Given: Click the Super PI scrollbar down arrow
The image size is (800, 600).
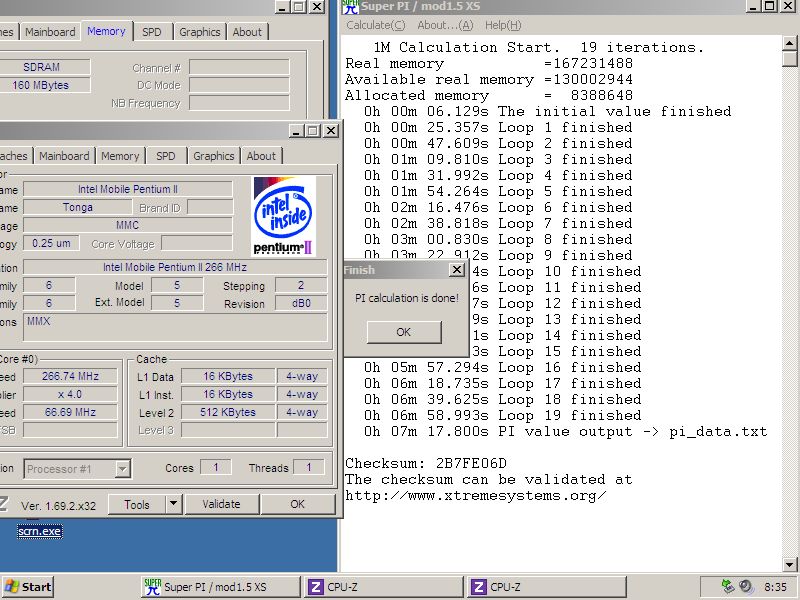Looking at the screenshot, I should [790, 564].
